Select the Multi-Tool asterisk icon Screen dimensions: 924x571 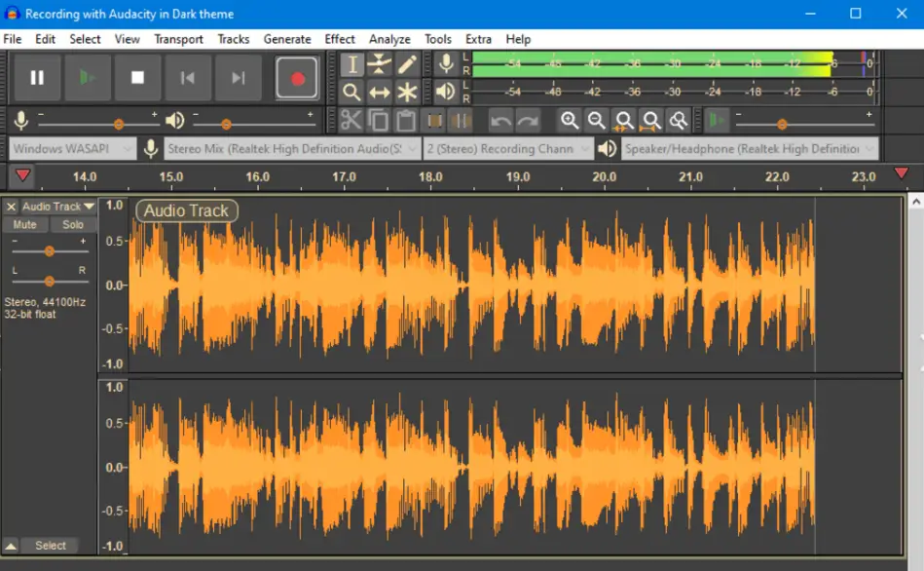click(407, 92)
